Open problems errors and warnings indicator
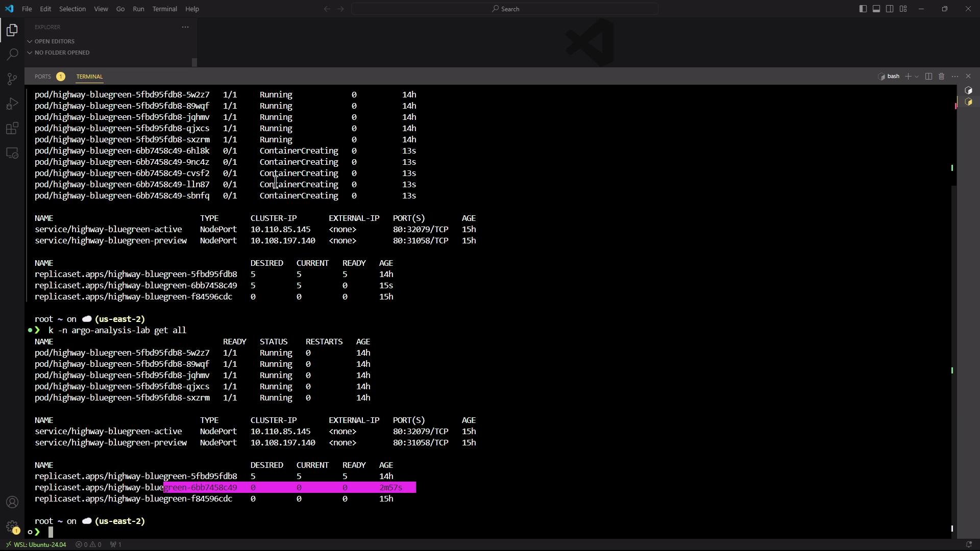The width and height of the screenshot is (980, 551). (x=88, y=545)
